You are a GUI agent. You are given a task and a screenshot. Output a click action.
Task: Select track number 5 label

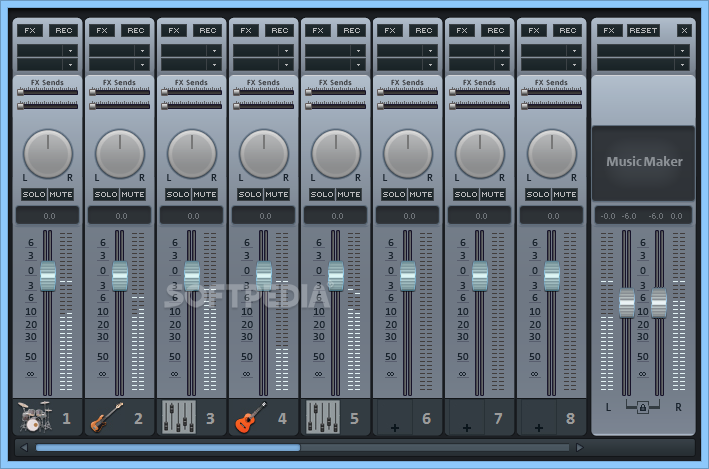(354, 418)
